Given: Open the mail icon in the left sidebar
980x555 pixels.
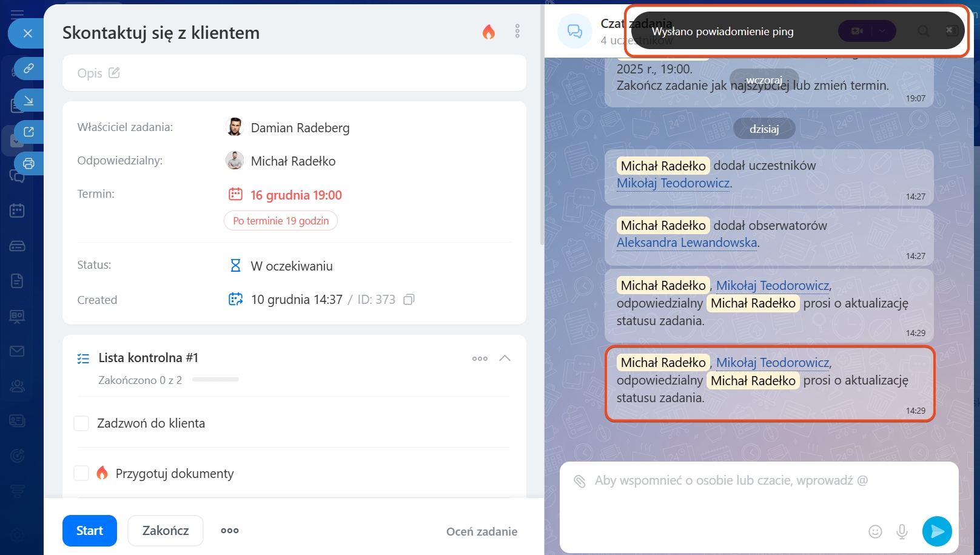Looking at the screenshot, I should click(17, 351).
